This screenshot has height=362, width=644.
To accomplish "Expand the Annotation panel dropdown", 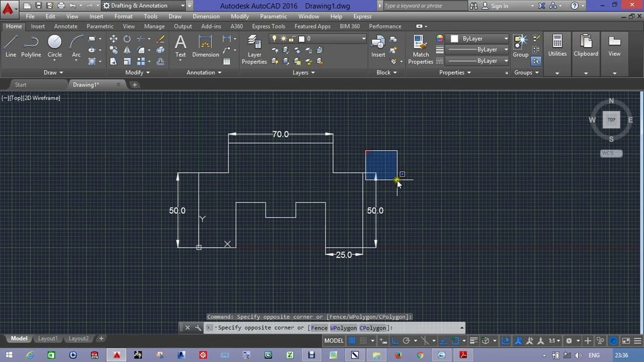I will [204, 72].
